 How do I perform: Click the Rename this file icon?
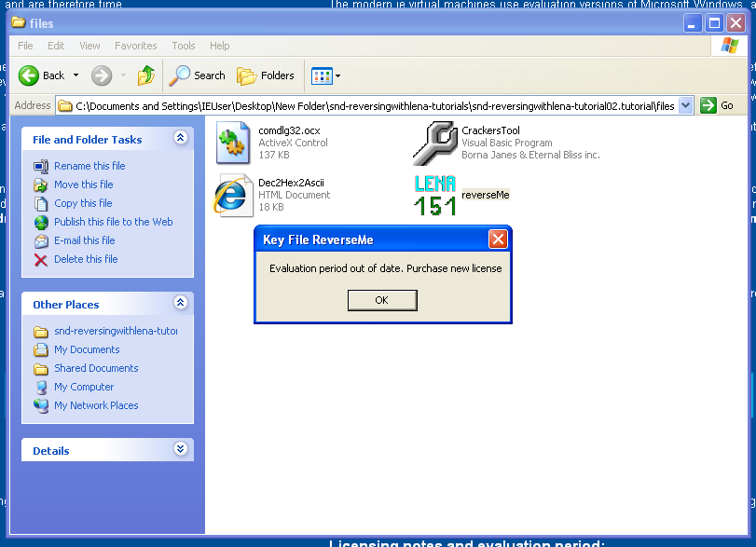tap(41, 166)
